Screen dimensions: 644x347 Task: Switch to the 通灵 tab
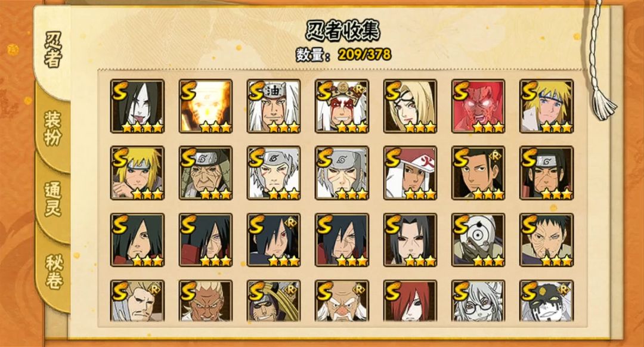pyautogui.click(x=52, y=199)
